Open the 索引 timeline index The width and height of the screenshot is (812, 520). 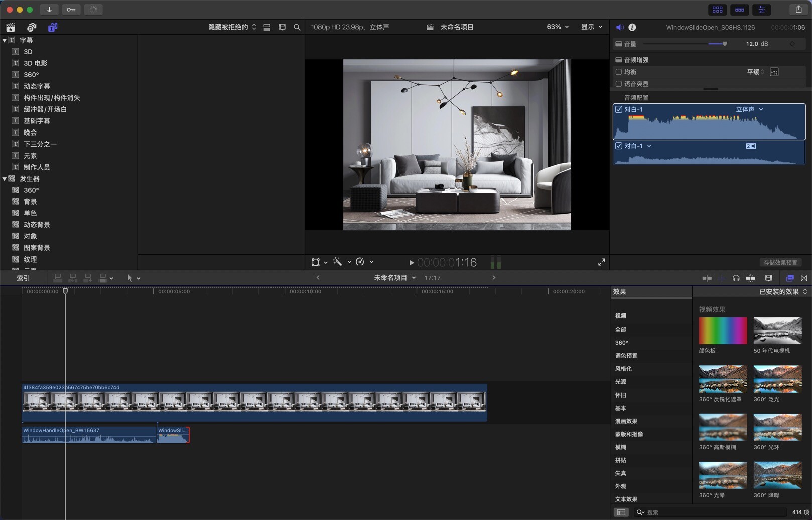(23, 278)
